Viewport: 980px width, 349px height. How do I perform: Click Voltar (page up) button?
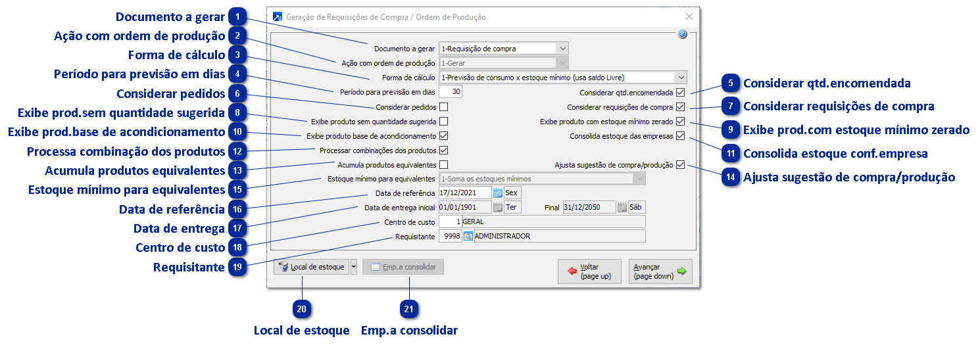589,271
